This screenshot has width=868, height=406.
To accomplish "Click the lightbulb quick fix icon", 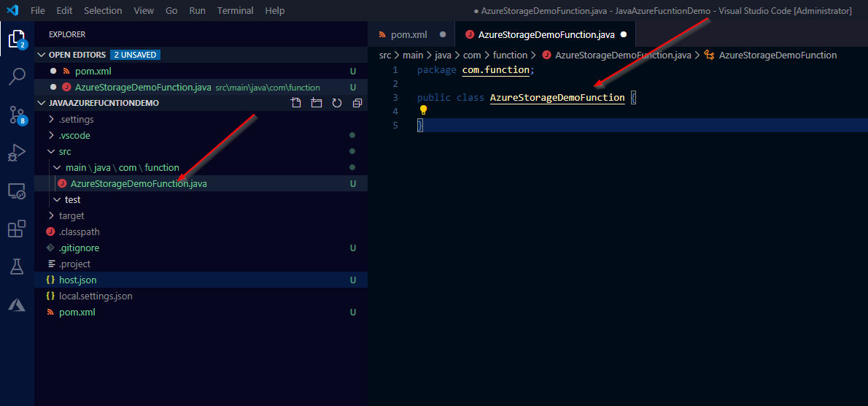I will tap(422, 111).
